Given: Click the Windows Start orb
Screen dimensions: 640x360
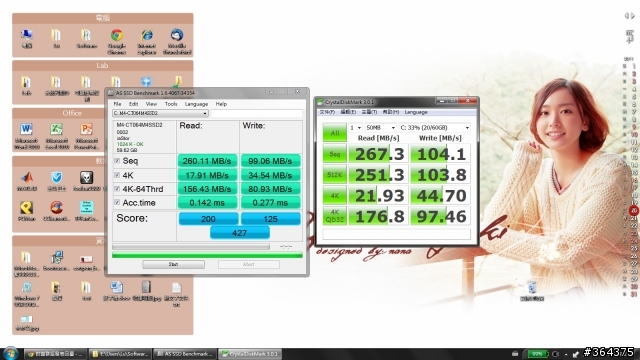Looking at the screenshot, I should 10,353.
